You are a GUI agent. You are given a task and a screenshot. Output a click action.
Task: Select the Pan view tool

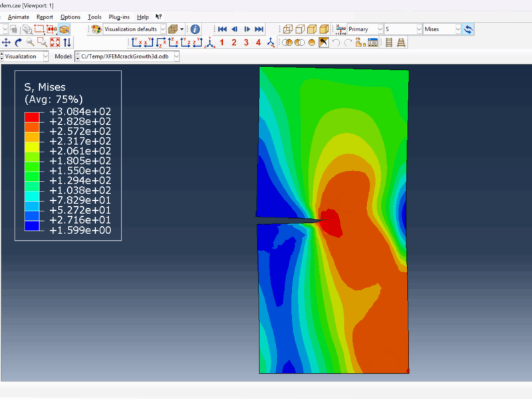coord(6,43)
